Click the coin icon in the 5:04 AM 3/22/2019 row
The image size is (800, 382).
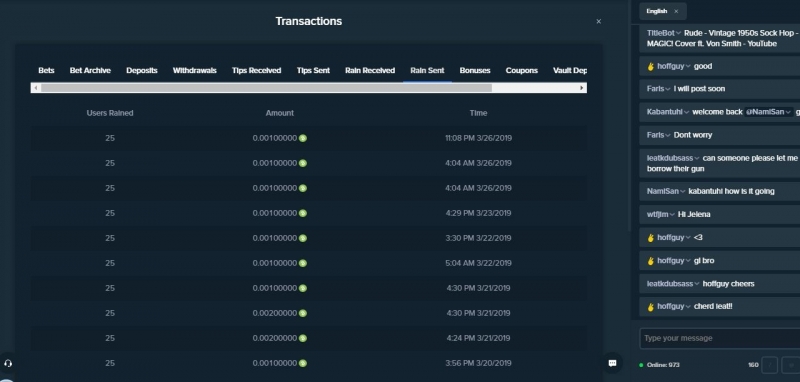point(303,263)
